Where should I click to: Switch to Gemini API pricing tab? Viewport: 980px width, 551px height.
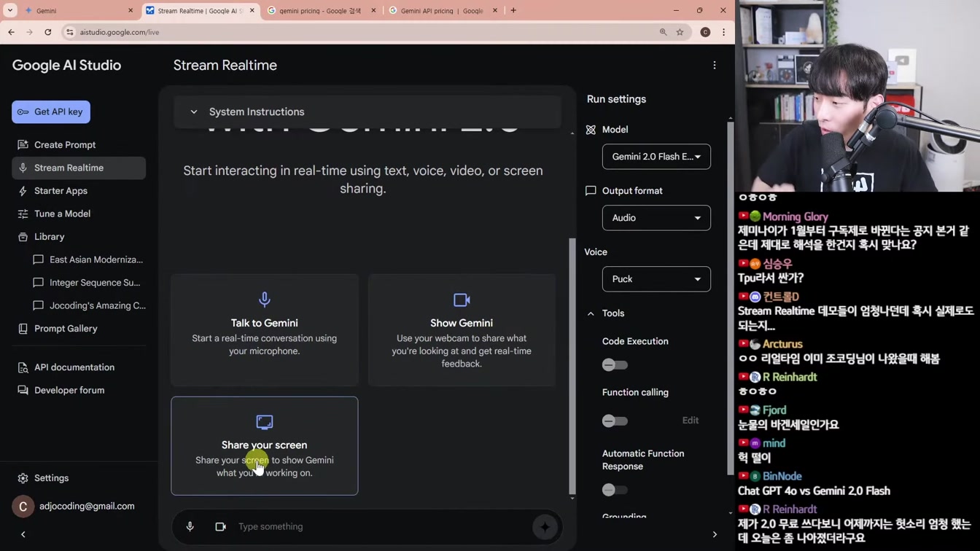pos(443,11)
